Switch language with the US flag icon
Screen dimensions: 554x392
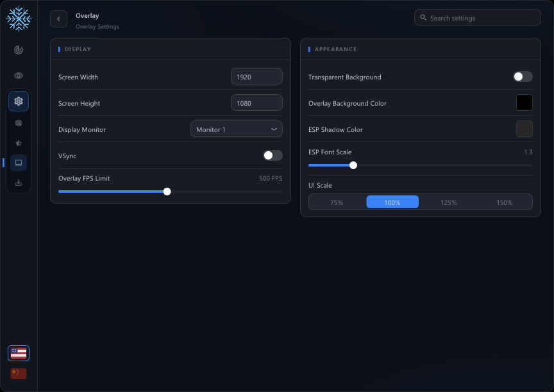coord(19,353)
